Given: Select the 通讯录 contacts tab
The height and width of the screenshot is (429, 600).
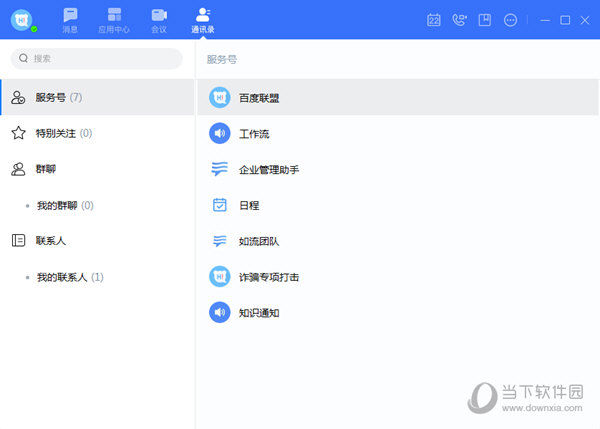Looking at the screenshot, I should coord(203,20).
